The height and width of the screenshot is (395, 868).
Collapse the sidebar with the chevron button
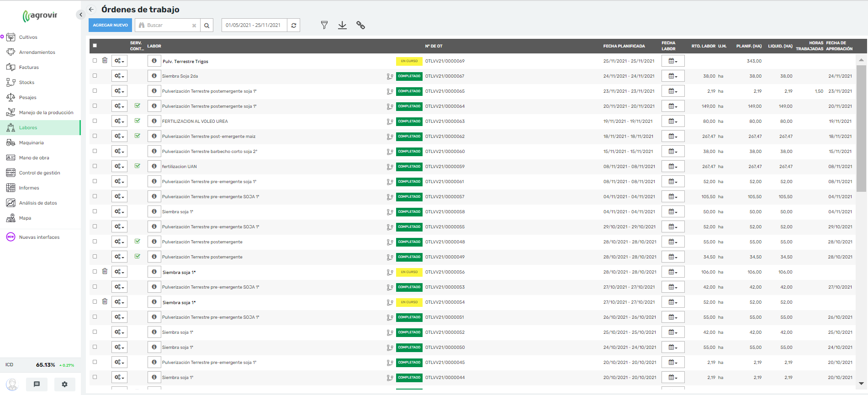coord(80,15)
